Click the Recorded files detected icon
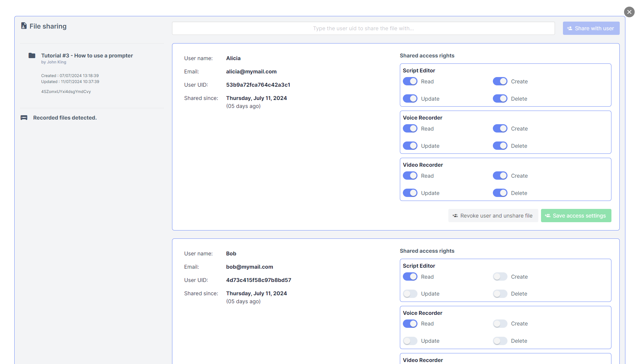 pos(24,118)
